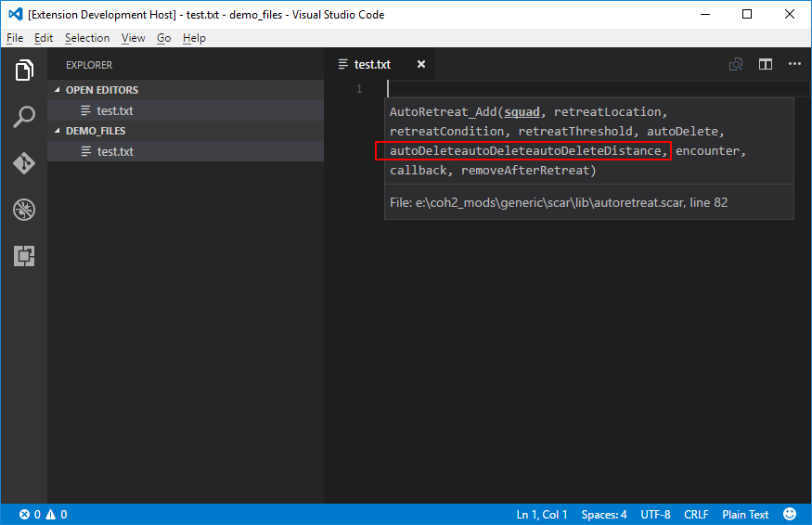Viewport: 812px width, 525px height.
Task: Open the editor More Actions ellipsis menu
Action: (794, 64)
